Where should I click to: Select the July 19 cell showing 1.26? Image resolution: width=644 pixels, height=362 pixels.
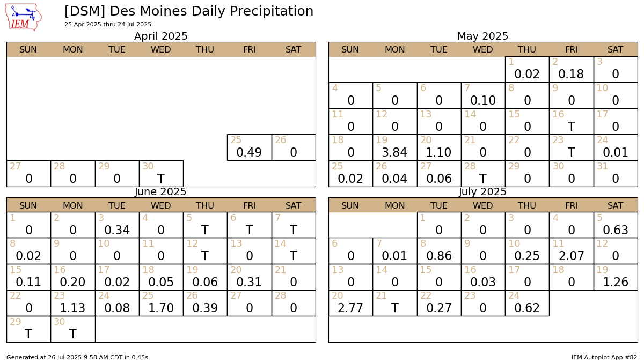click(x=616, y=277)
